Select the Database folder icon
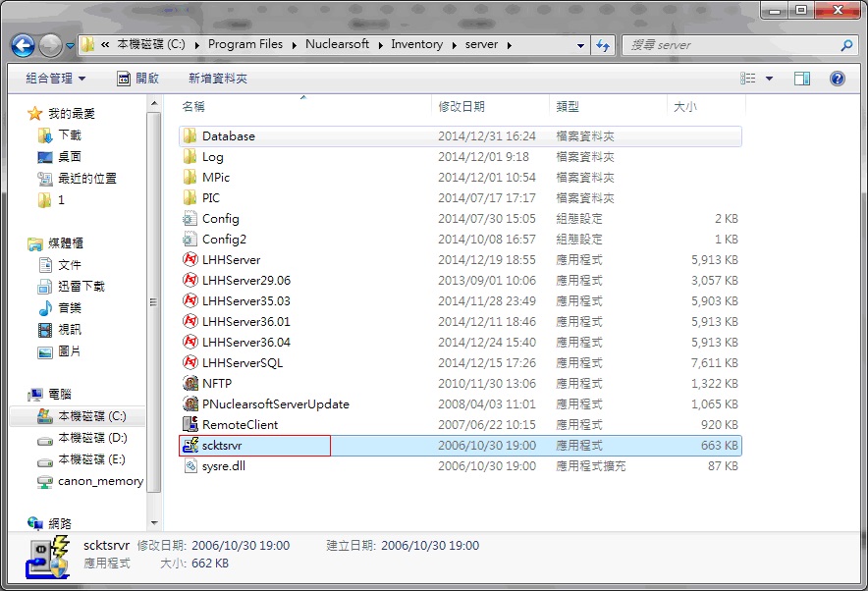 coord(190,136)
